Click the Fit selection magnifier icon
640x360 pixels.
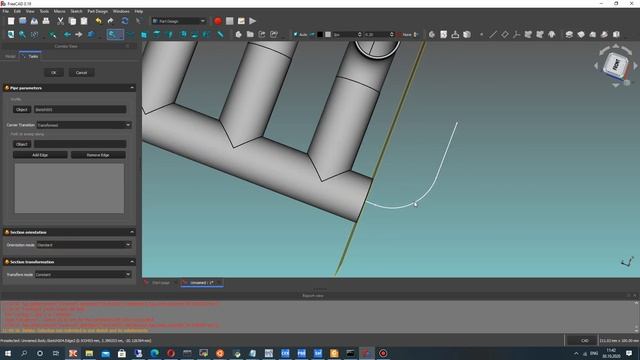pyautogui.click(x=22, y=35)
